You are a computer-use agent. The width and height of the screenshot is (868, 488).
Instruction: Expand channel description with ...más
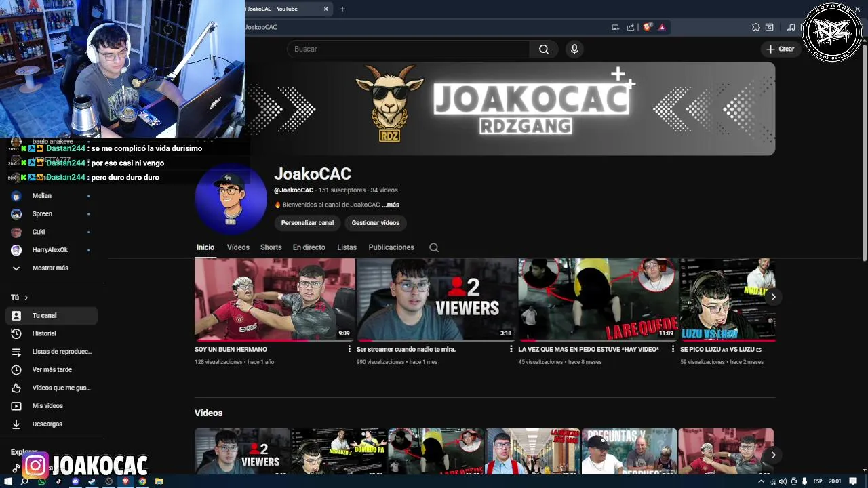(391, 205)
